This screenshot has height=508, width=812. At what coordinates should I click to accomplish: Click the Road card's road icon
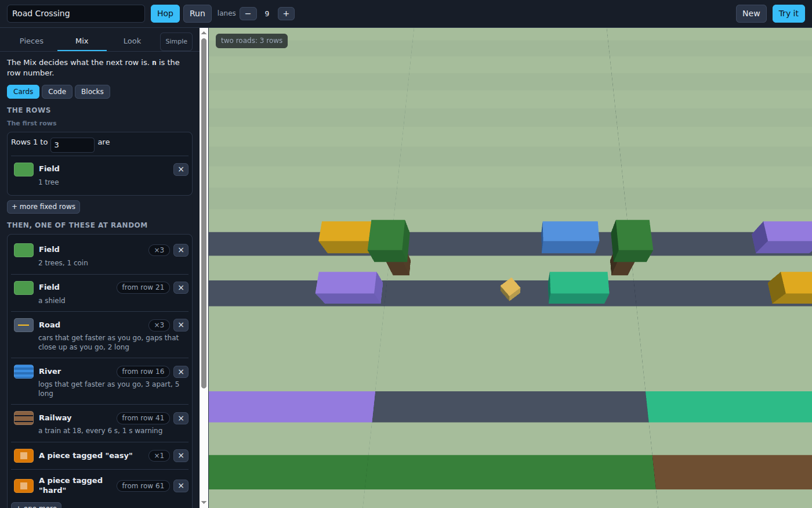[24, 325]
